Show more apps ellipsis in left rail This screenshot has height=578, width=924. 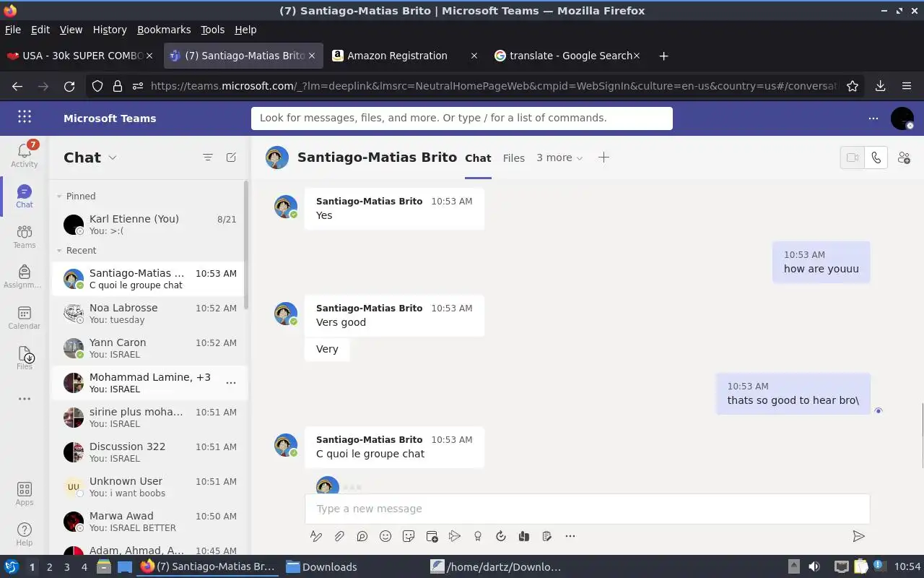(24, 398)
